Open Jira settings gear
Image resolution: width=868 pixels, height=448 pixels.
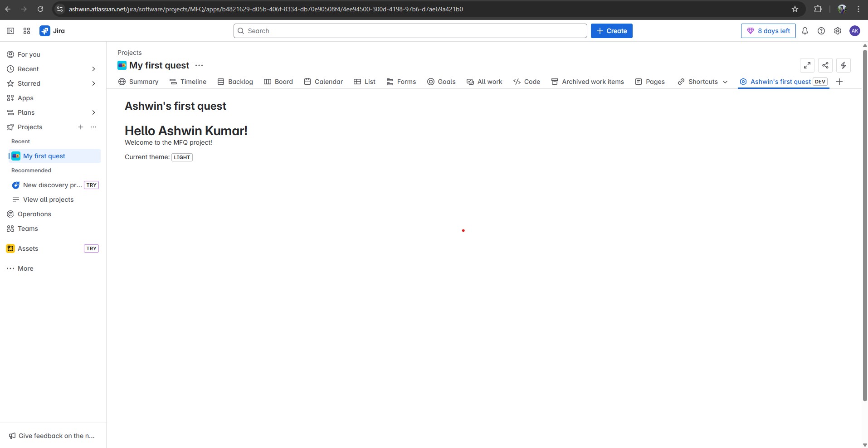click(x=838, y=31)
